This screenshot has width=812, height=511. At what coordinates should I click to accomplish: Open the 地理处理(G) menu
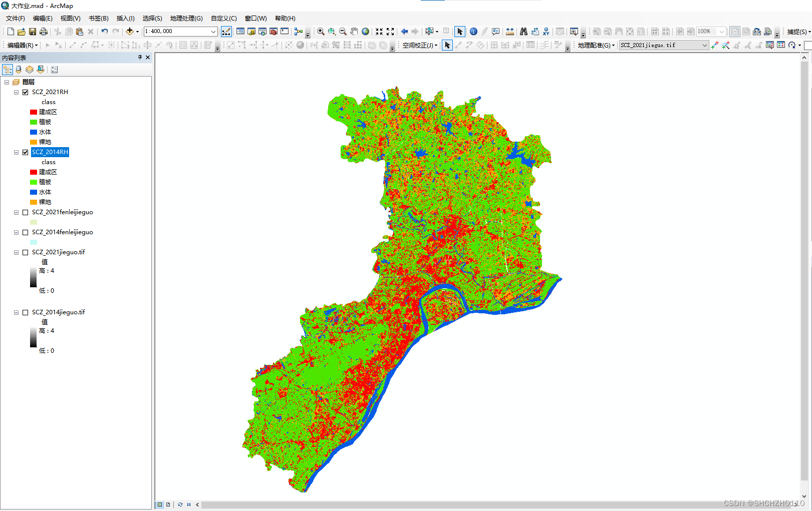tap(186, 18)
